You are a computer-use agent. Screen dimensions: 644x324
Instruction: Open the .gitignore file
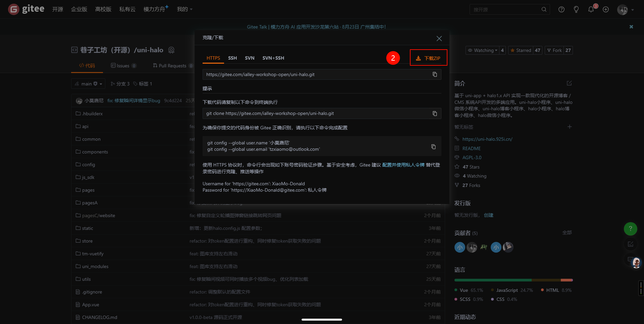pyautogui.click(x=92, y=292)
